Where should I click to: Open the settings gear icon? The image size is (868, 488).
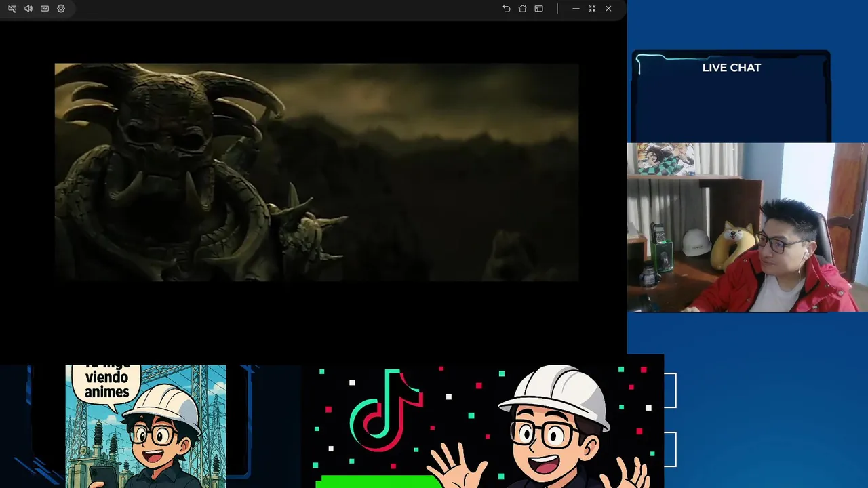pyautogui.click(x=61, y=9)
